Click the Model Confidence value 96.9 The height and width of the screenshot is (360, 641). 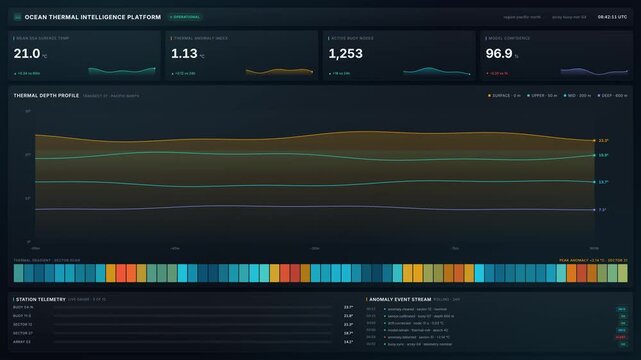click(499, 54)
